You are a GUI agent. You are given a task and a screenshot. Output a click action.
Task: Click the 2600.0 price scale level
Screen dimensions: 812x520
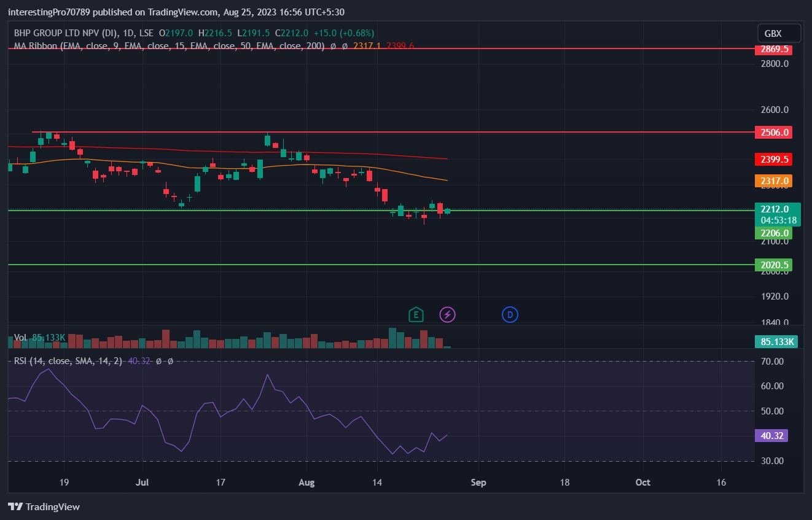[775, 111]
